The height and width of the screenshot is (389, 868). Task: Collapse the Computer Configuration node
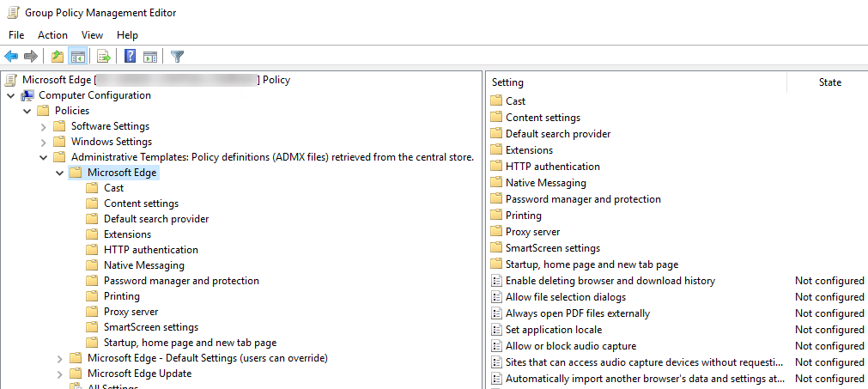(10, 95)
